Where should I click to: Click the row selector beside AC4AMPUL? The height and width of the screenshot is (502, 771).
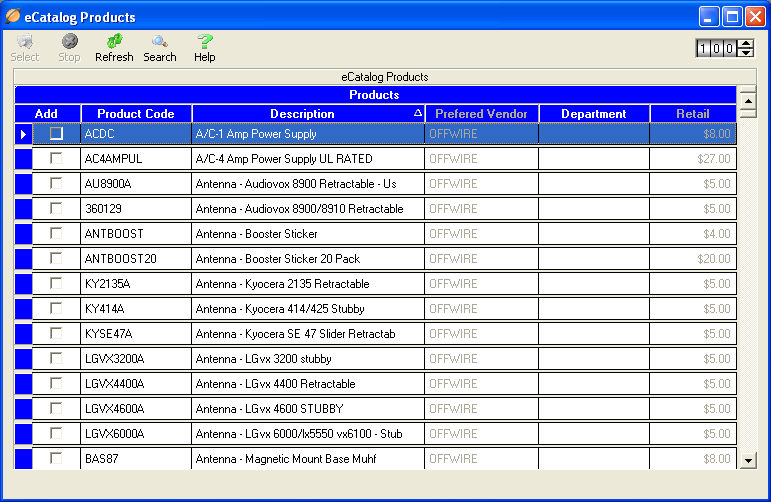[x=23, y=159]
